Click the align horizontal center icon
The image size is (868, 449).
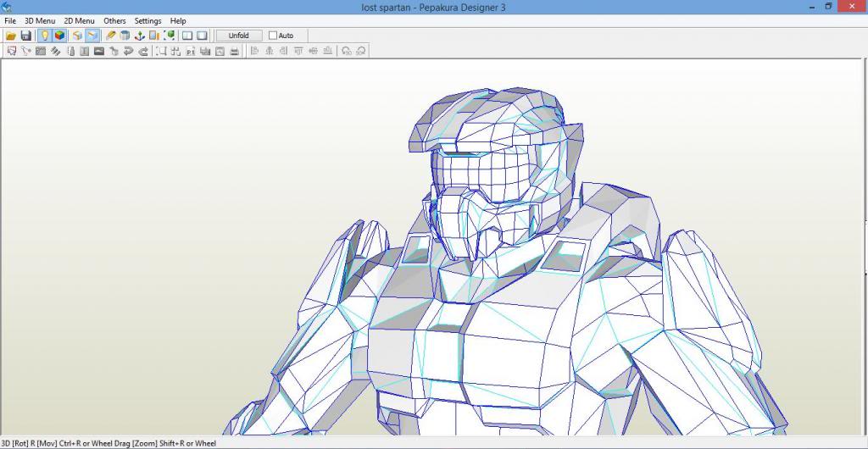point(269,51)
